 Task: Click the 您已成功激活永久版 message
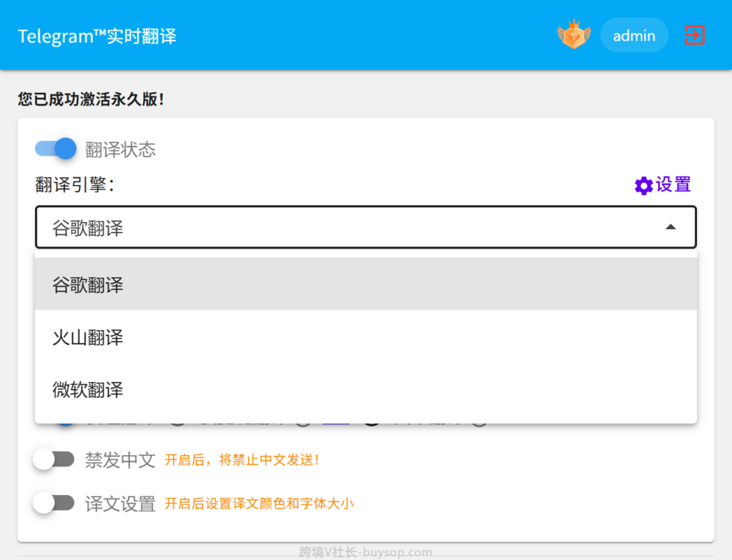[91, 99]
